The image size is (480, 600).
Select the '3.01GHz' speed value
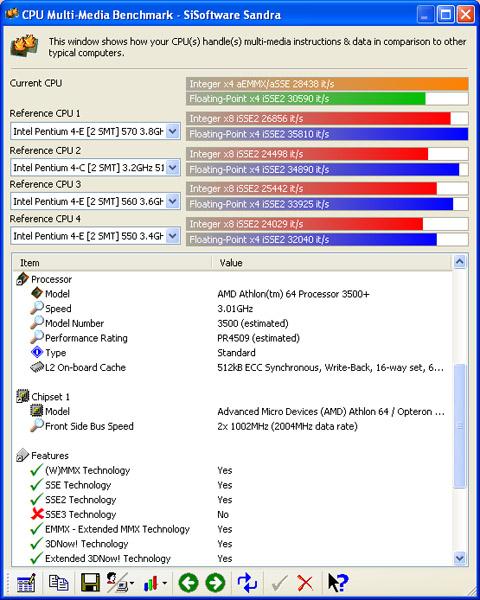[235, 308]
